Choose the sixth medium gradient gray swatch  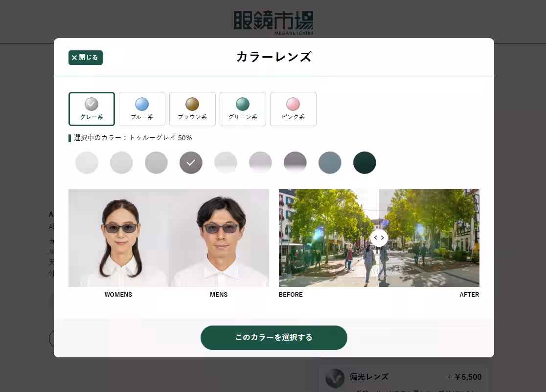[x=260, y=163]
